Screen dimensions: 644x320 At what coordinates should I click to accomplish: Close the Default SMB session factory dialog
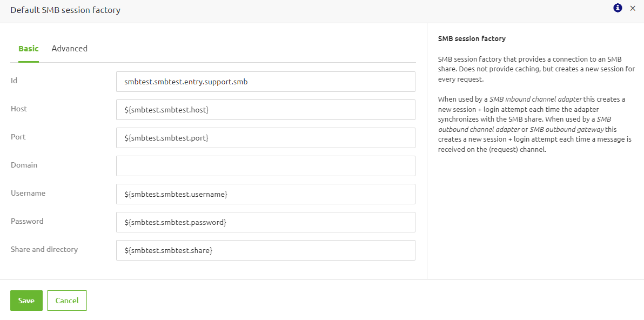633,9
